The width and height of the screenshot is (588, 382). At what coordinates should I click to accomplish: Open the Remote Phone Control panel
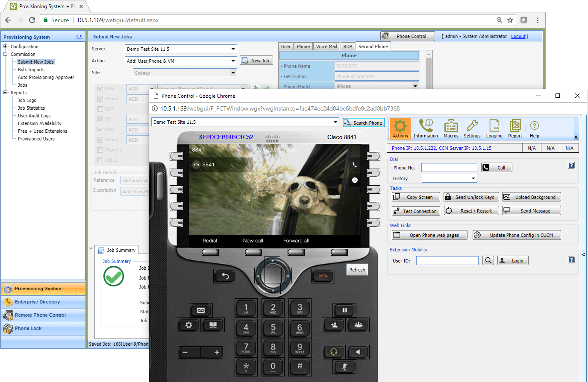43,315
